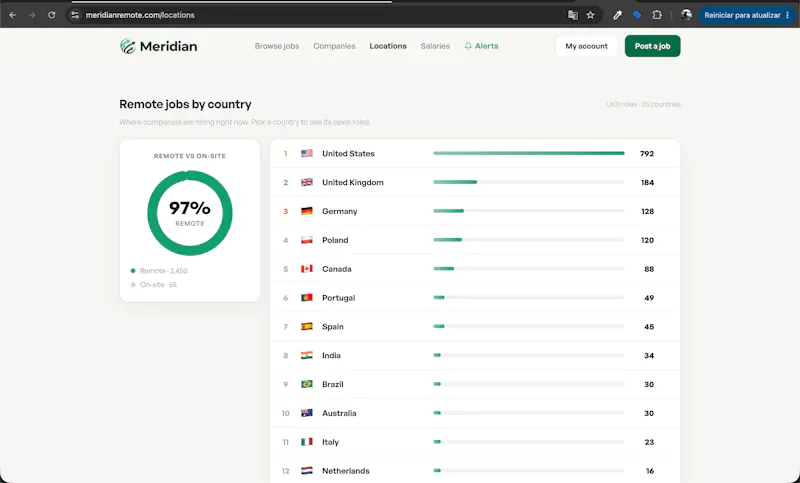The image size is (800, 483).
Task: Open the browser translate icon
Action: coord(573,15)
